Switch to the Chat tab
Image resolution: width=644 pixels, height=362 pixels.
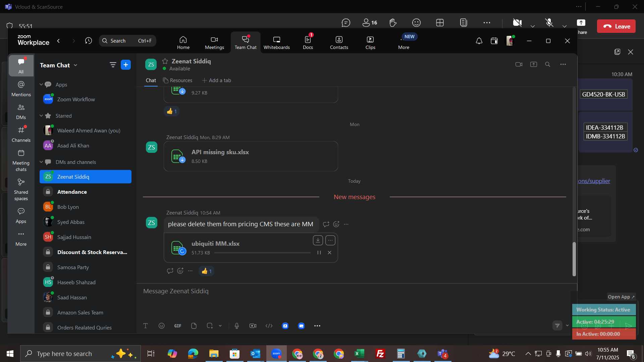pyautogui.click(x=151, y=80)
